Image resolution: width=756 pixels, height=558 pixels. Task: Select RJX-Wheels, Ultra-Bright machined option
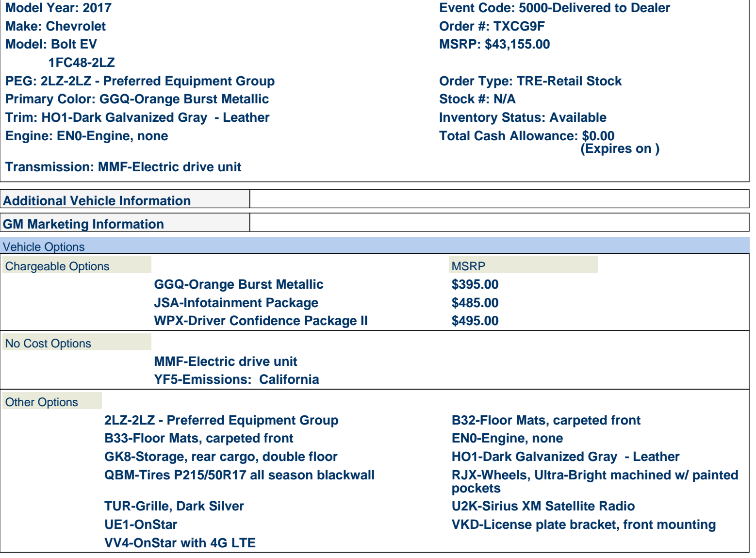tap(595, 481)
